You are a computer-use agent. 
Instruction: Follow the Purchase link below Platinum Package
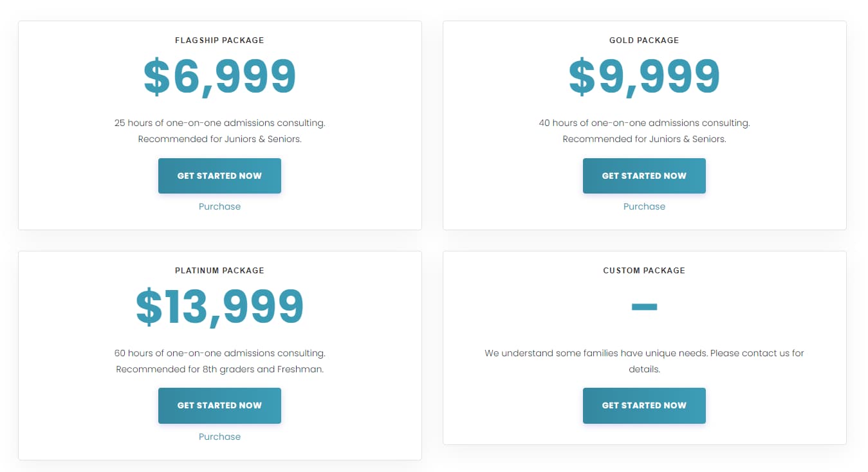click(219, 437)
